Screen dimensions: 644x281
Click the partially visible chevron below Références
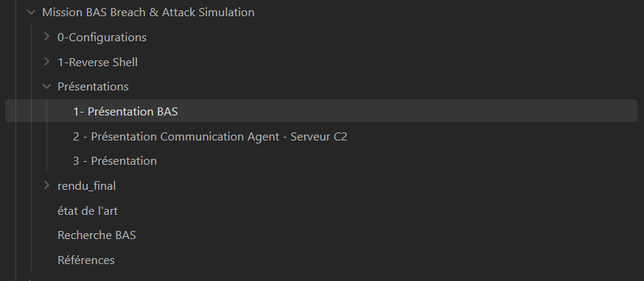pyautogui.click(x=31, y=280)
